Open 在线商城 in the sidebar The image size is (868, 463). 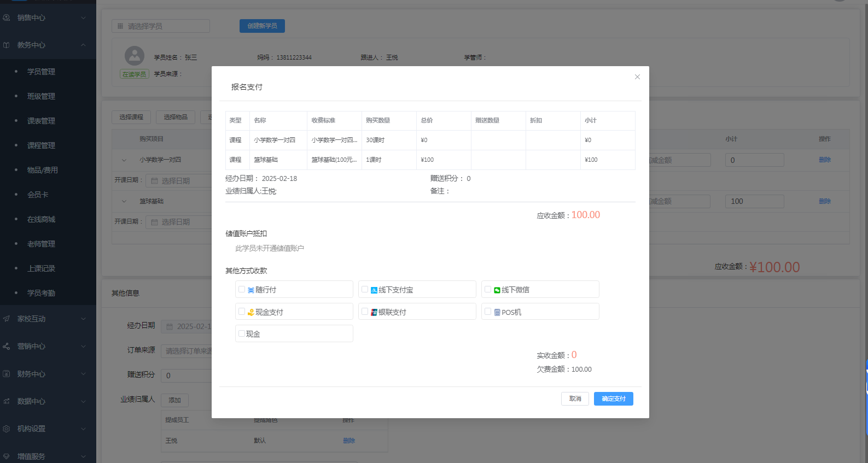[41, 219]
